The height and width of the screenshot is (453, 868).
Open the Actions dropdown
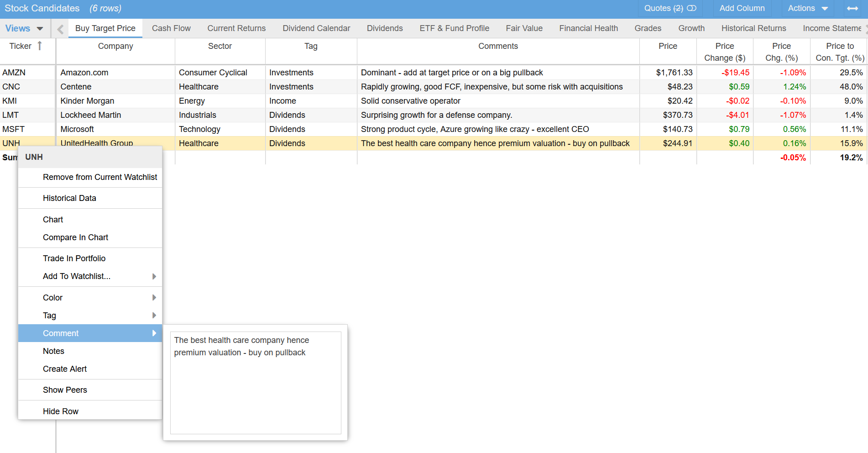pos(807,8)
